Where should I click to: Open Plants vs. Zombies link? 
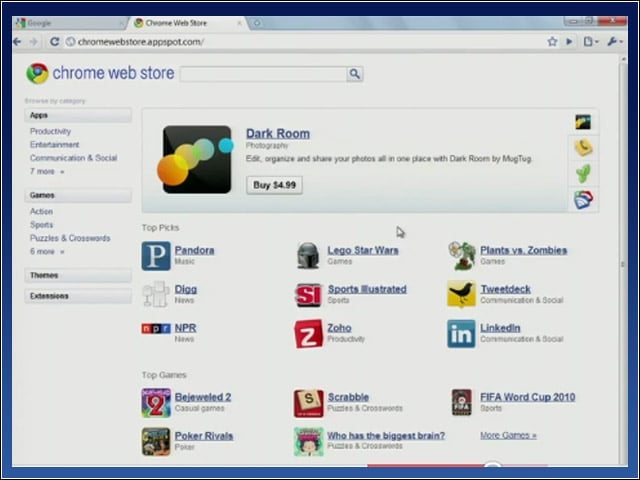(x=524, y=250)
